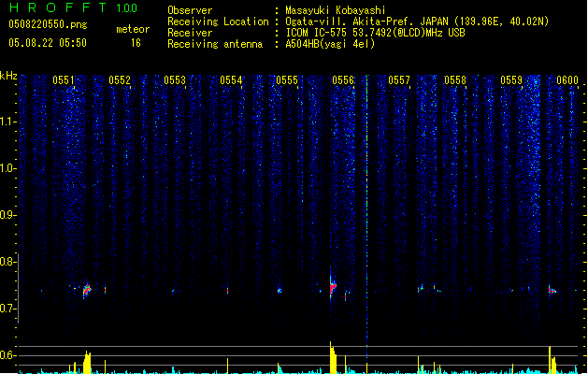The height and width of the screenshot is (374, 588).
Task: Click observer name Masayuki Kobayashi
Action: click(336, 10)
